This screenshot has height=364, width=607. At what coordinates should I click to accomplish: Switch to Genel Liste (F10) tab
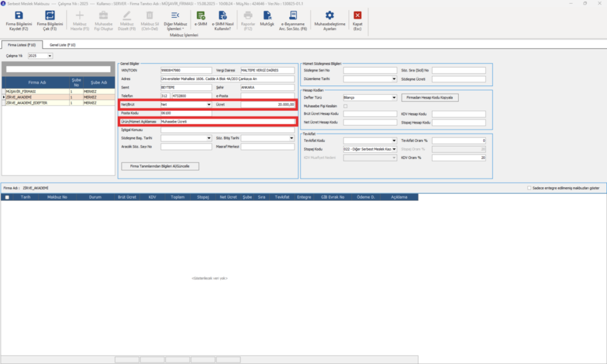point(62,45)
